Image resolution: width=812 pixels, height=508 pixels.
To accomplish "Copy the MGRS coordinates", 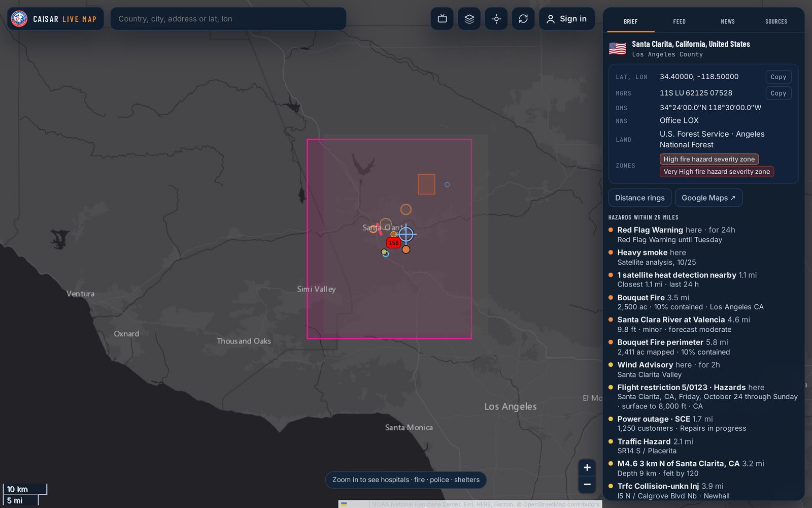I will 779,93.
